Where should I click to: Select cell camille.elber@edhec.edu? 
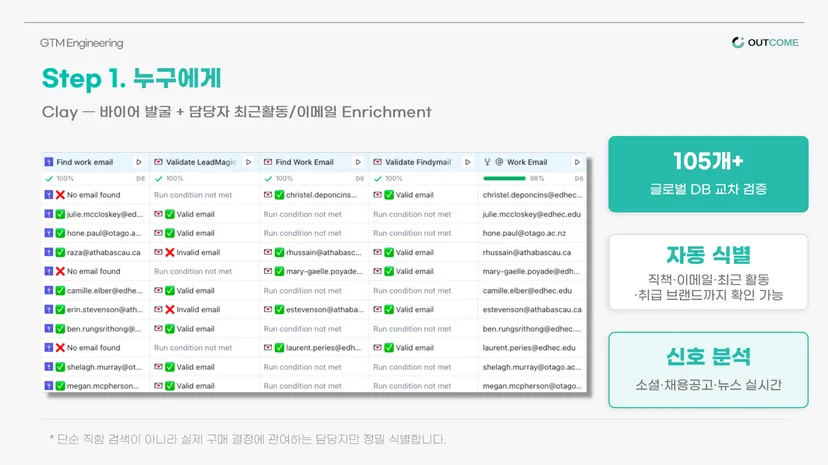tap(532, 291)
